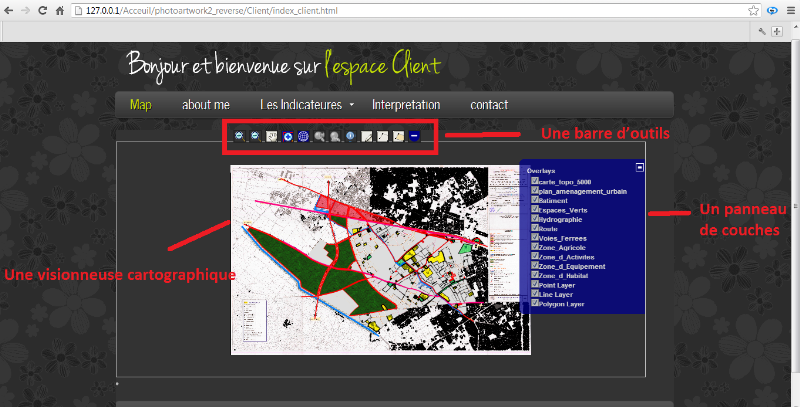Open the Interpretation menu item
This screenshot has height=407, width=800.
pyautogui.click(x=405, y=105)
